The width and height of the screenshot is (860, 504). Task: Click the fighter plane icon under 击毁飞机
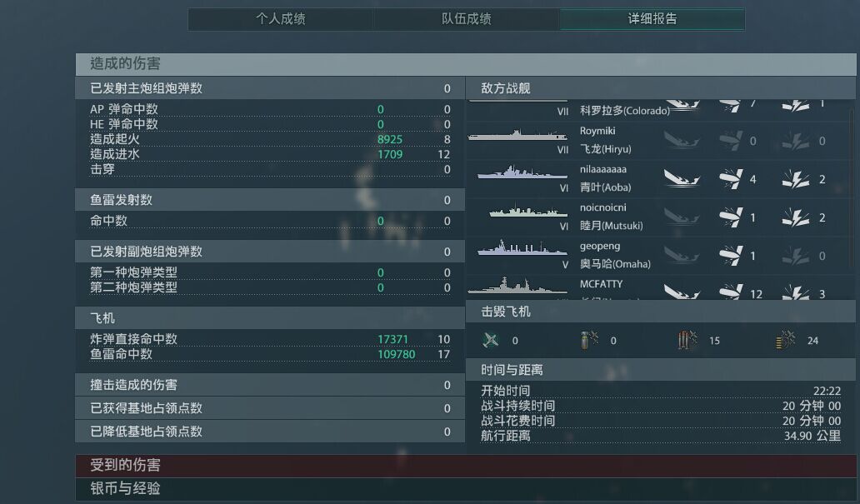[491, 340]
